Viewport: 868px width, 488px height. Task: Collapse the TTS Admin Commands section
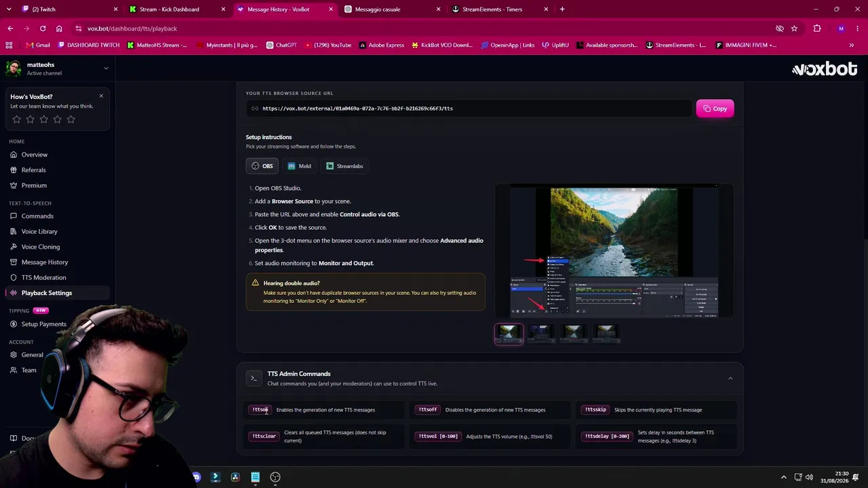[x=730, y=378]
